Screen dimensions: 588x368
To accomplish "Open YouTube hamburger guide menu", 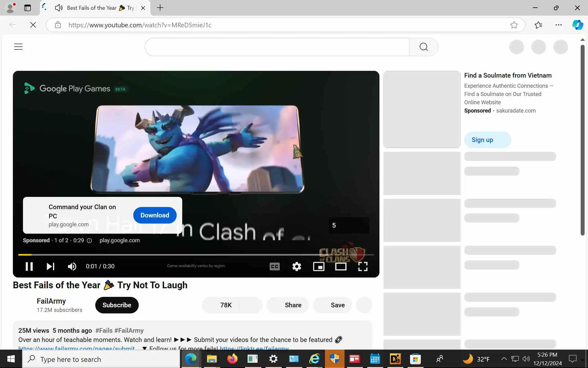I will 18,47.
